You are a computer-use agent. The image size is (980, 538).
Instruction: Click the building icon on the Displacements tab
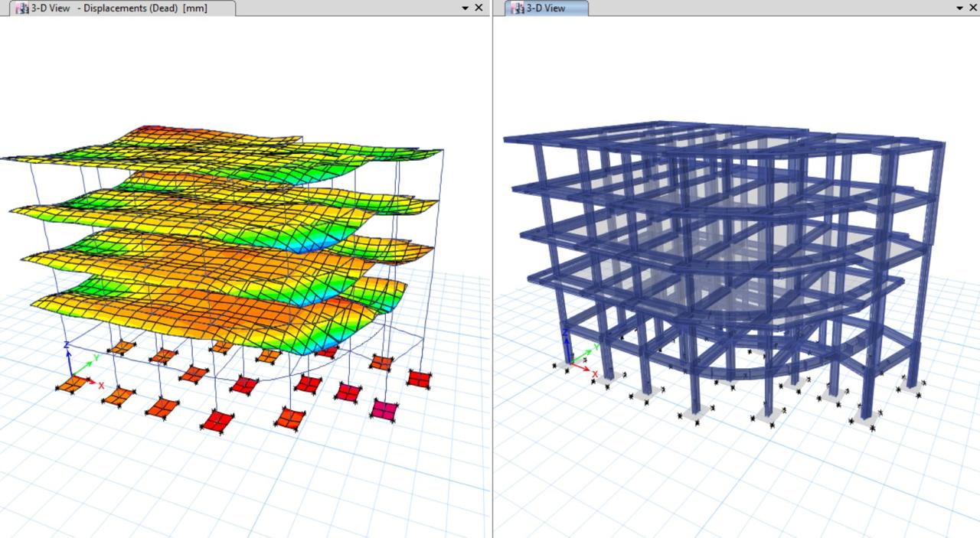[x=21, y=8]
